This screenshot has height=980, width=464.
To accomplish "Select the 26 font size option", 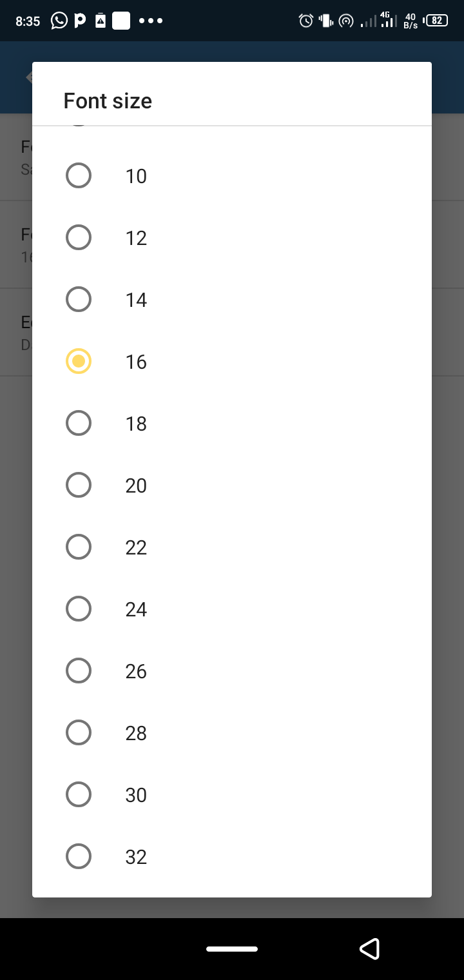I will point(79,671).
